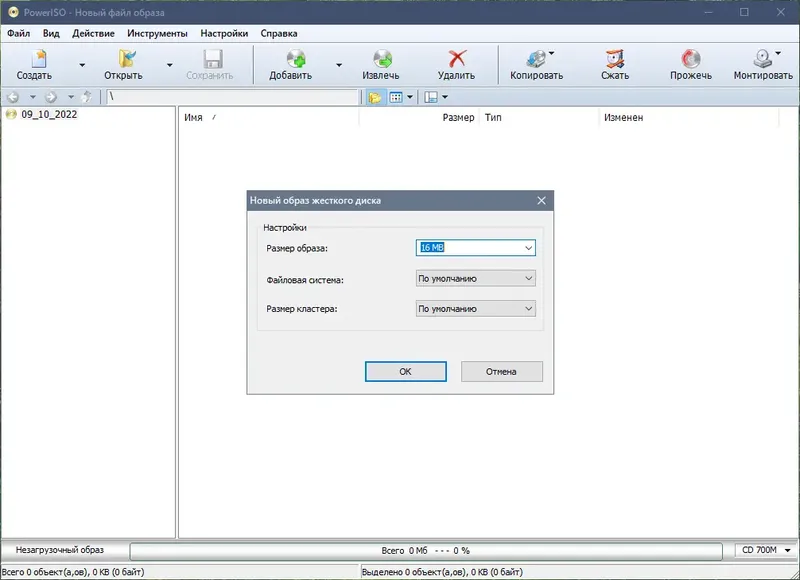The image size is (800, 580).
Task: Open the view mode dropdown arrow
Action: click(410, 97)
